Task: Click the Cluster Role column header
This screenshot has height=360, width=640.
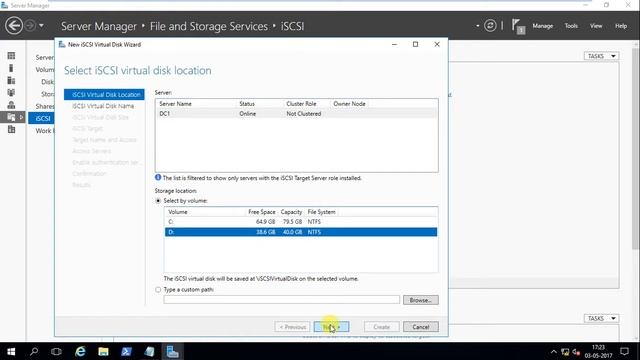Action: point(301,104)
